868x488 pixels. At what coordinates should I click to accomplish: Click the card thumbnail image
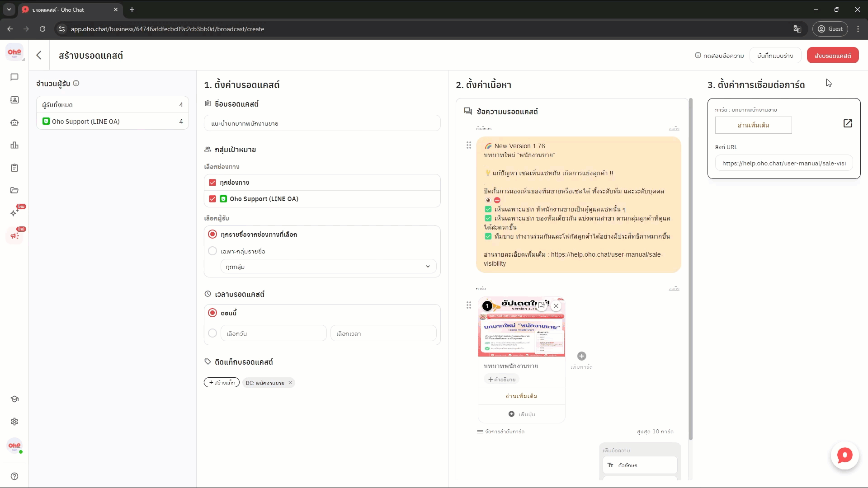tap(521, 327)
